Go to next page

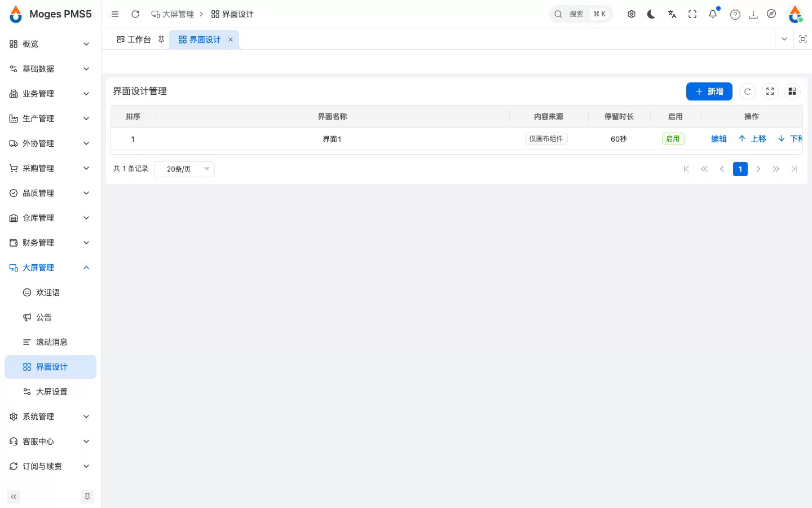coord(758,169)
